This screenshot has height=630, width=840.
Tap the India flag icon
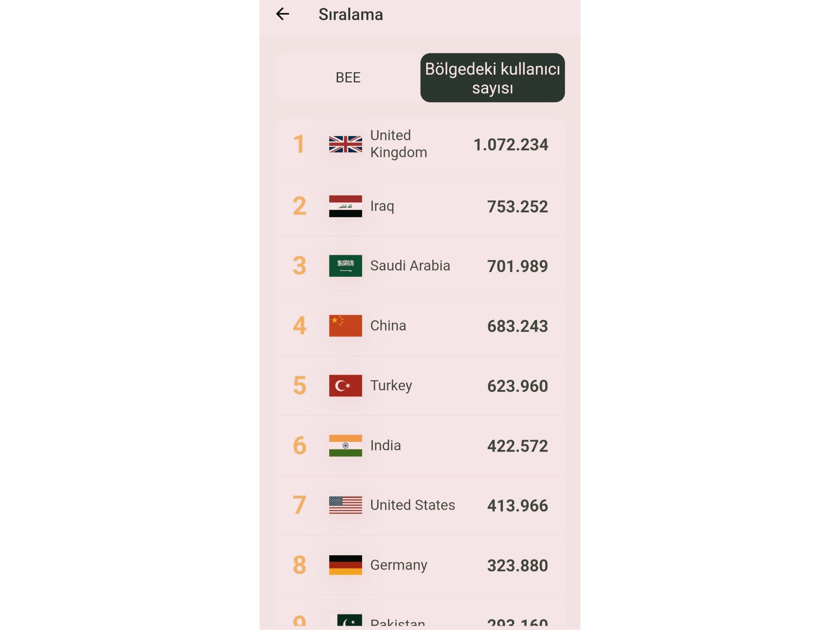pos(345,445)
